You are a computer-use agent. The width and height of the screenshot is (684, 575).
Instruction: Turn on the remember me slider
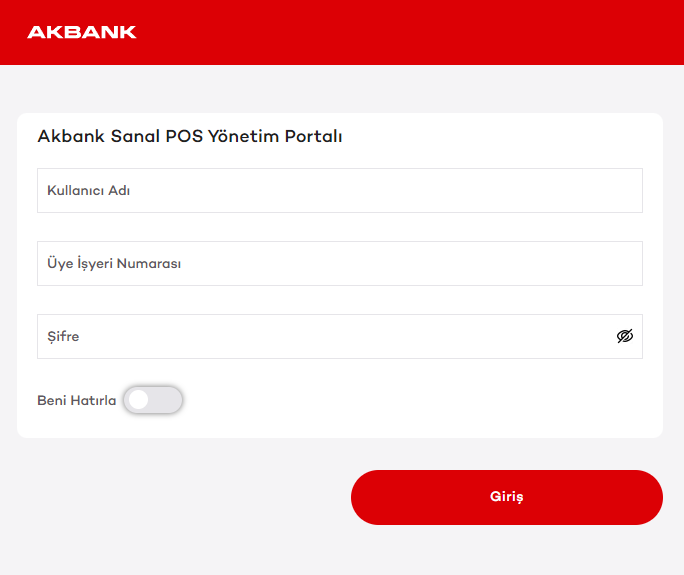pyautogui.click(x=153, y=400)
